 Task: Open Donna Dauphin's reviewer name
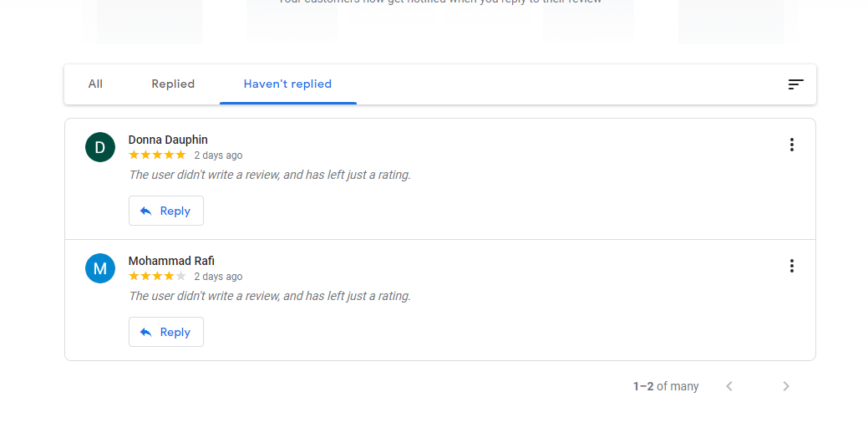[168, 140]
